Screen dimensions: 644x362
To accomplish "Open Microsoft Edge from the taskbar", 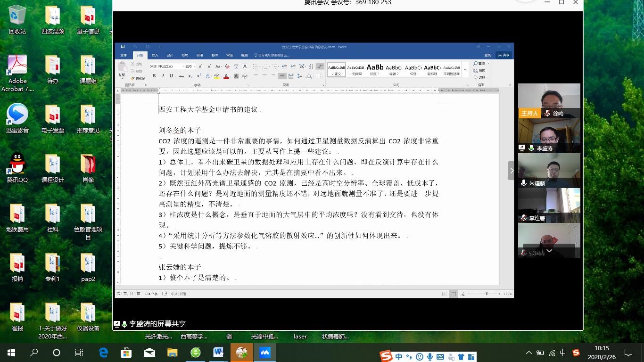I will (103, 352).
